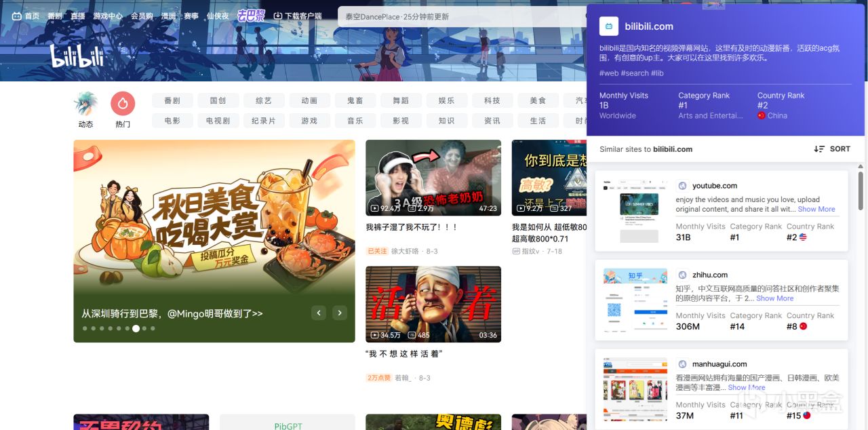Select the 电影 category button
Image resolution: width=868 pixels, height=430 pixels.
pos(172,121)
